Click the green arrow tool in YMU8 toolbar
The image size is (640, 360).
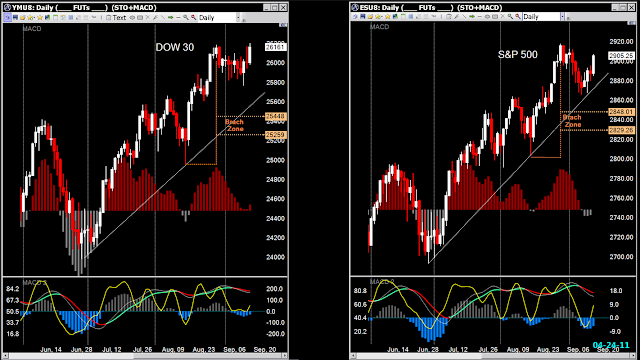[x=171, y=18]
